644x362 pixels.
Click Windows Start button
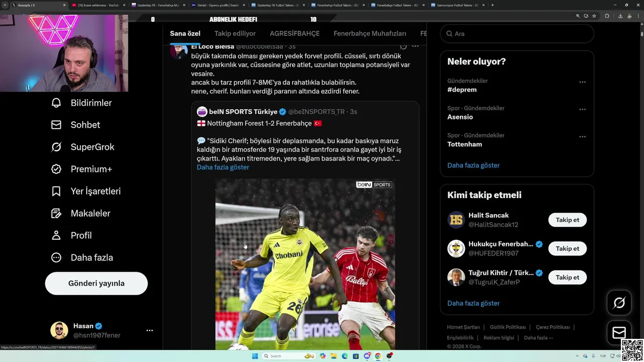point(255,356)
